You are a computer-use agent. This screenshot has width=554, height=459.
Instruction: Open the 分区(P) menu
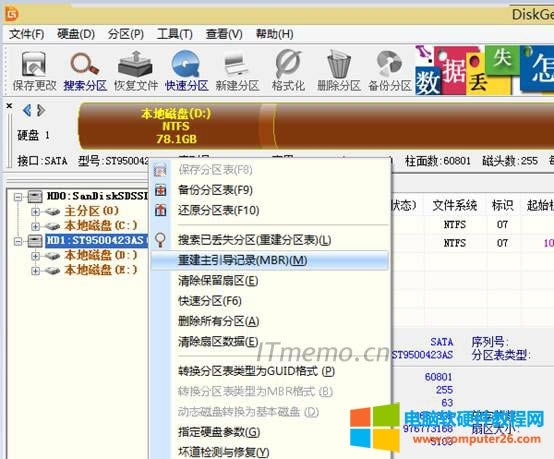point(126,34)
